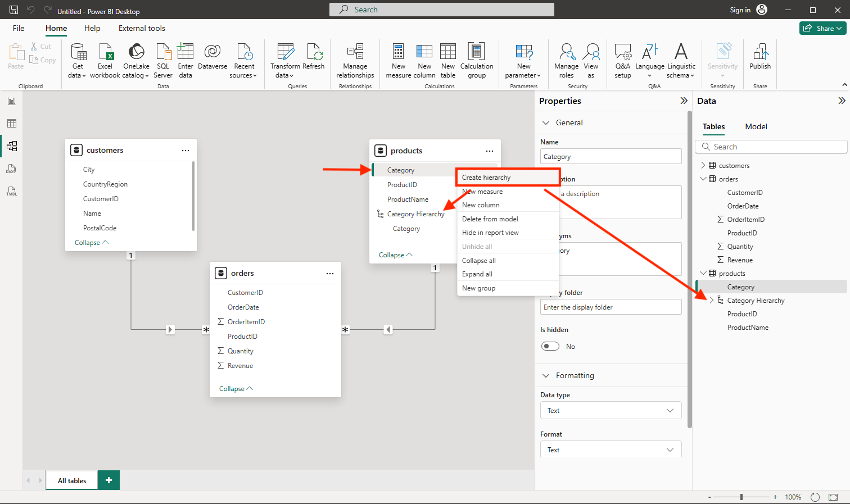Image resolution: width=850 pixels, height=504 pixels.
Task: Switch to Table view in sidebar
Action: coord(12,124)
